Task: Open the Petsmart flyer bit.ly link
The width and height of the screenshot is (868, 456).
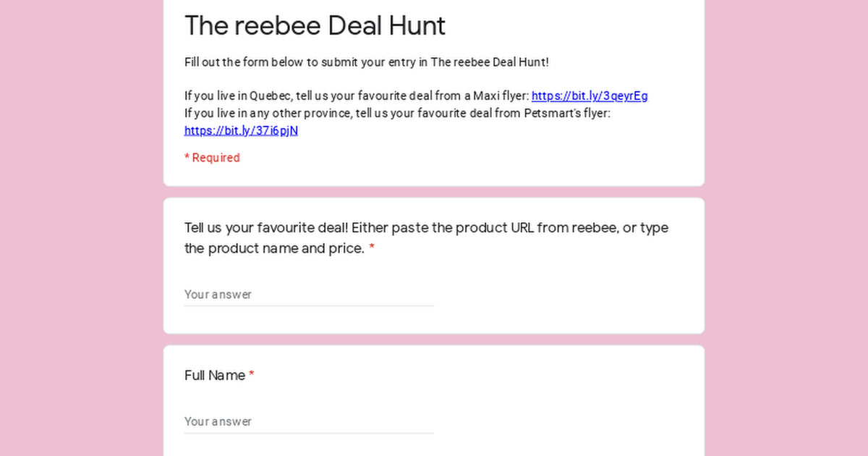Action: pyautogui.click(x=241, y=130)
